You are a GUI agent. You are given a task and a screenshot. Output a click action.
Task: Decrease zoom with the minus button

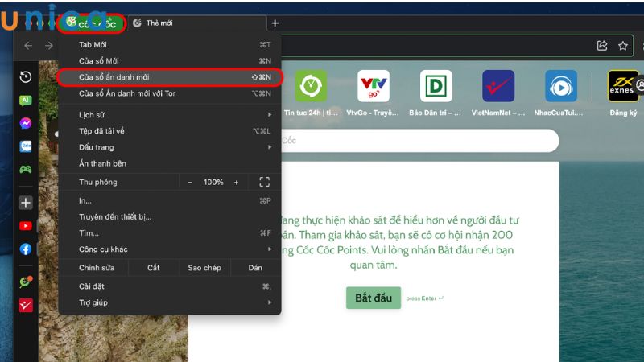pyautogui.click(x=190, y=183)
